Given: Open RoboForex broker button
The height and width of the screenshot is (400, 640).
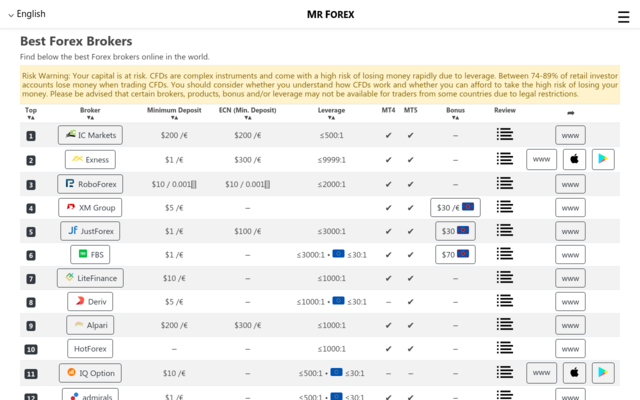Looking at the screenshot, I should coord(90,184).
